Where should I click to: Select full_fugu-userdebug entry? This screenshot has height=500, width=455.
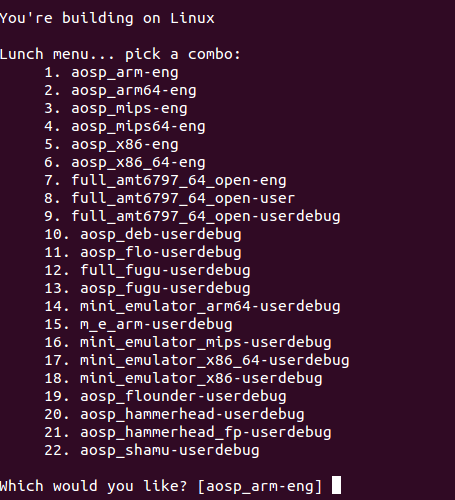(x=165, y=271)
